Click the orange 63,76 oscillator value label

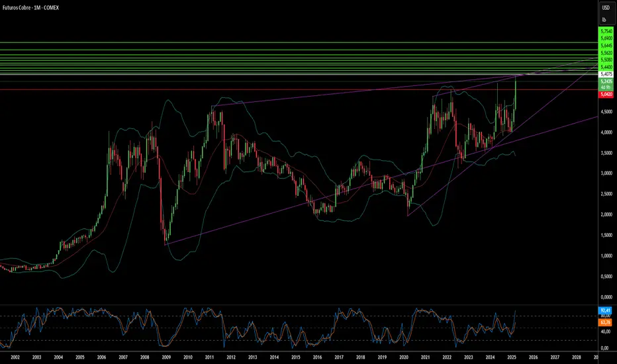click(605, 323)
